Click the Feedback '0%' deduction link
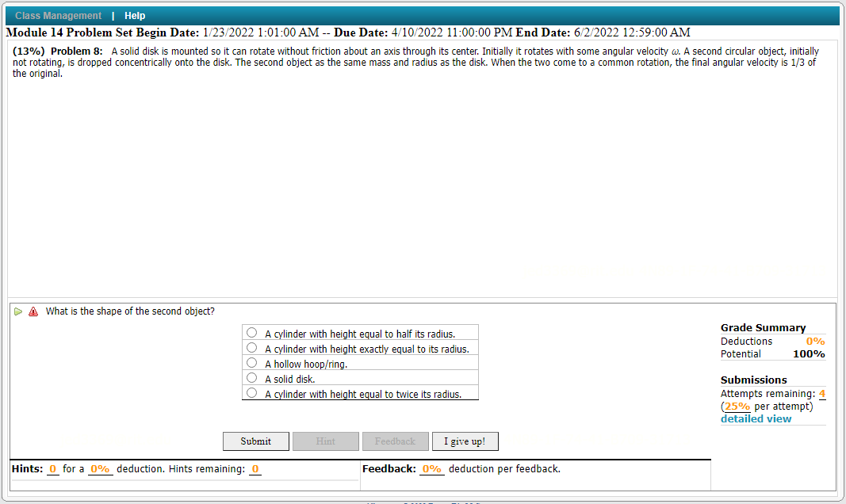Image resolution: width=846 pixels, height=504 pixels. coord(432,468)
